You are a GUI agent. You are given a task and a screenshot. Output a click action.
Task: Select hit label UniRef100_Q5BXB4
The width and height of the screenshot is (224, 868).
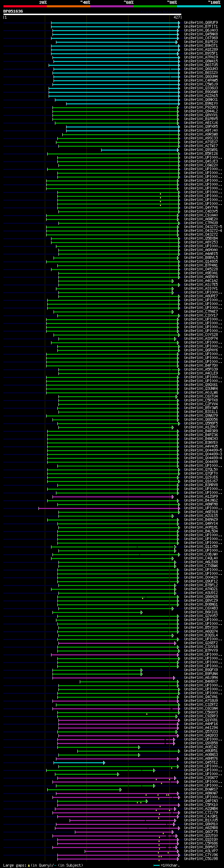click(x=201, y=238)
